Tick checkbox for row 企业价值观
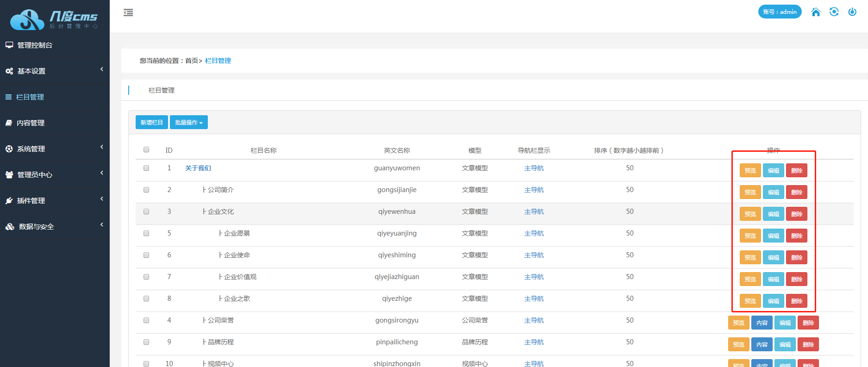Screen dimensions: 868x367 coord(146,277)
